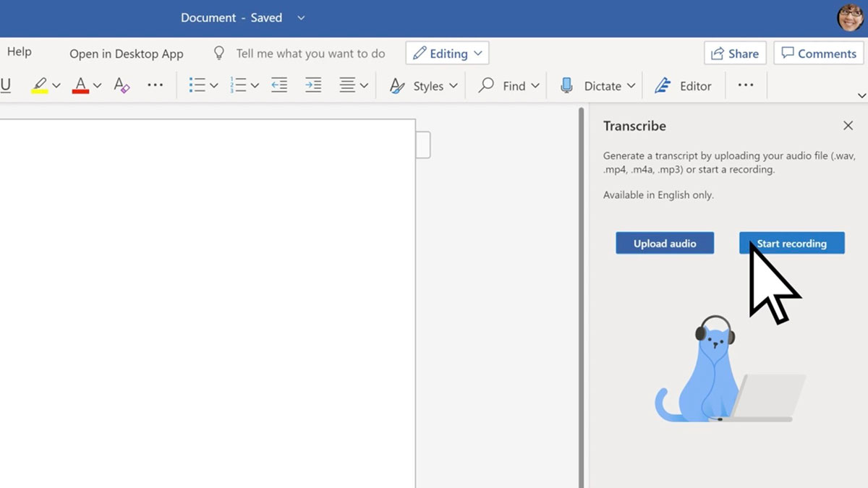This screenshot has height=488, width=868.
Task: Select the Dictate microphone icon
Action: (x=566, y=85)
